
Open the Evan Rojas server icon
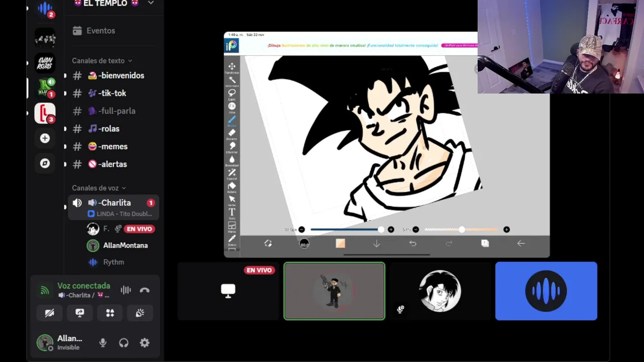click(45, 63)
